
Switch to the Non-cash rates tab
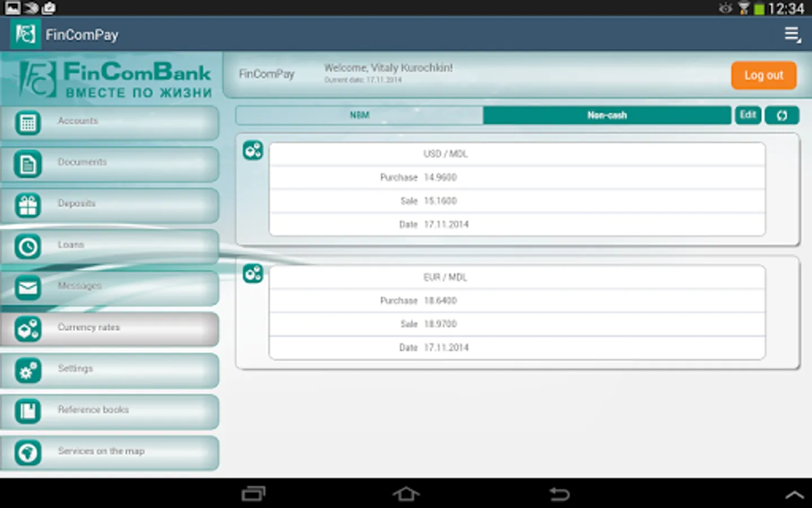click(x=607, y=115)
